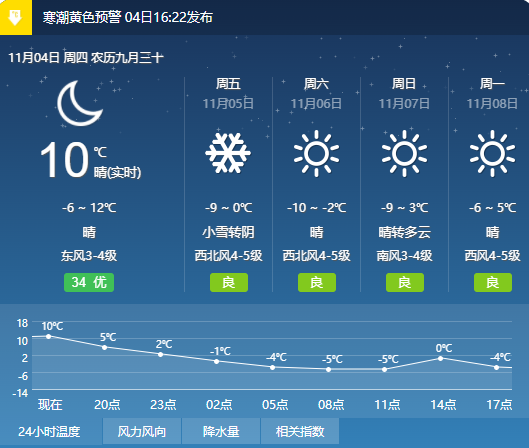This screenshot has width=529, height=448.
Task: Click the 晴转多云 forecast text
Action: (x=405, y=232)
